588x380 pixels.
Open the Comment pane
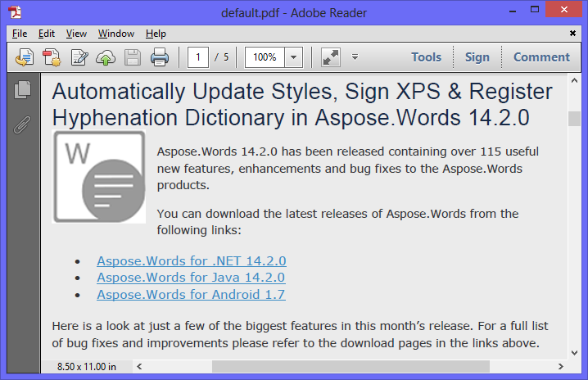pos(541,57)
